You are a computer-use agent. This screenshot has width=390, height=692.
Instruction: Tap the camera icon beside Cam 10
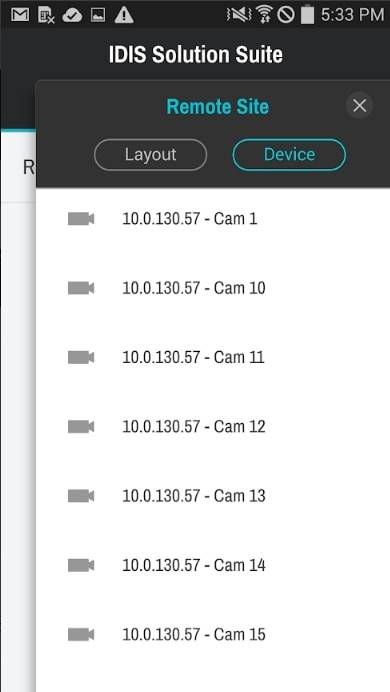pyautogui.click(x=81, y=288)
